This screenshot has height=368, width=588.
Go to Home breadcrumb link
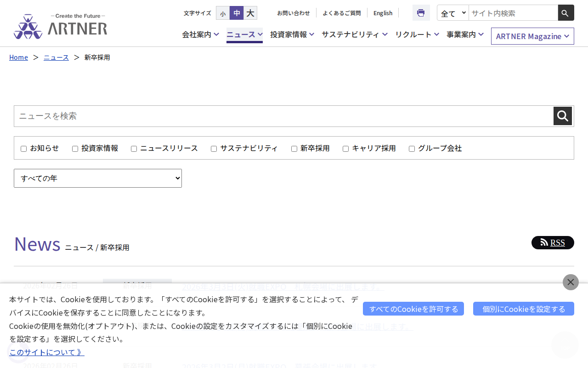18,57
